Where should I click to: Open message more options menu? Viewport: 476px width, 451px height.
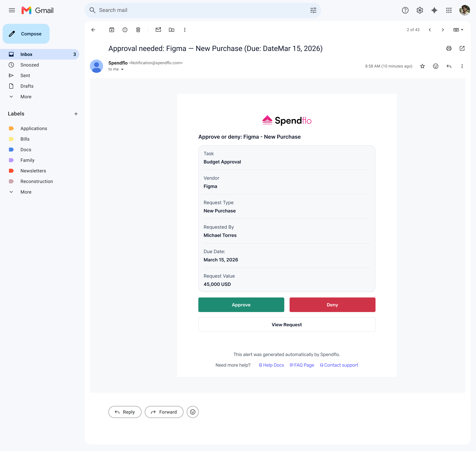pos(462,66)
